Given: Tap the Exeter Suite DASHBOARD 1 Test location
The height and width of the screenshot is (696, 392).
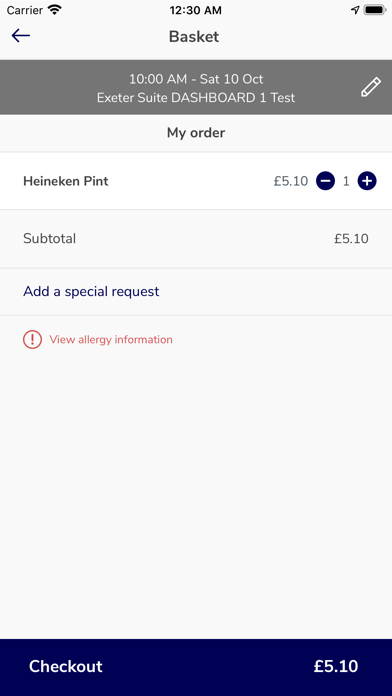Looking at the screenshot, I should point(196,97).
